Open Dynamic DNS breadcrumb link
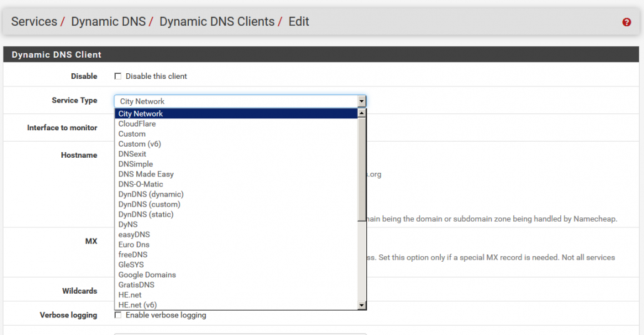The height and width of the screenshot is (335, 644). pyautogui.click(x=108, y=21)
